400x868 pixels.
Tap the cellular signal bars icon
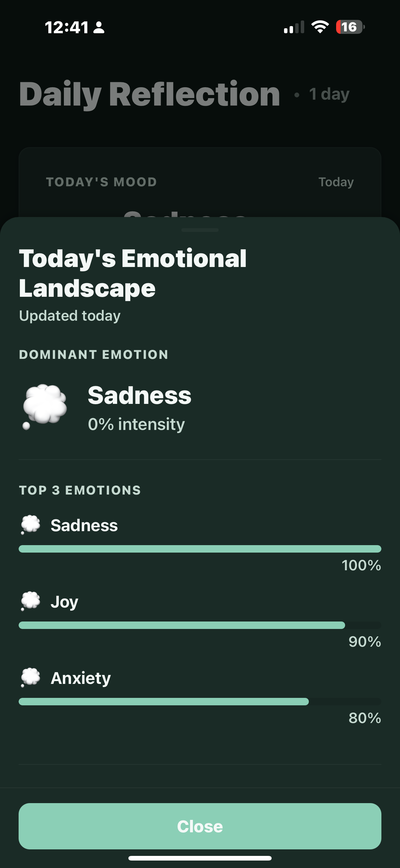pyautogui.click(x=294, y=27)
